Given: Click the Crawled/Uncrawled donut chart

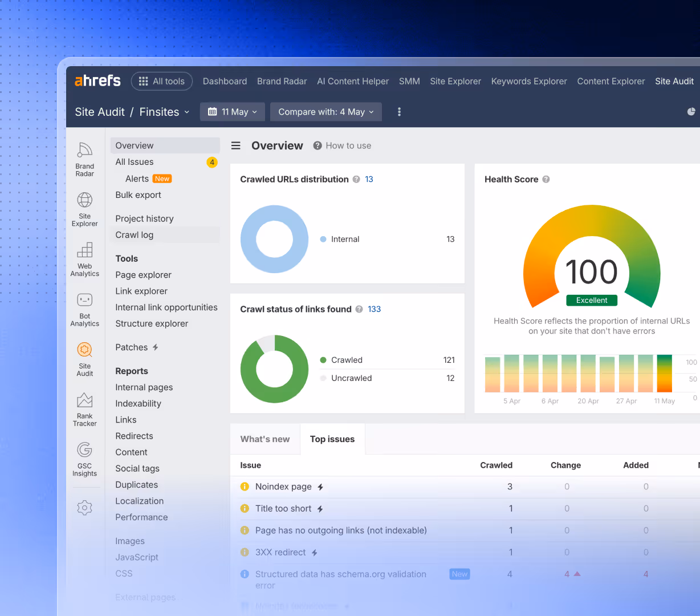Looking at the screenshot, I should (x=274, y=369).
